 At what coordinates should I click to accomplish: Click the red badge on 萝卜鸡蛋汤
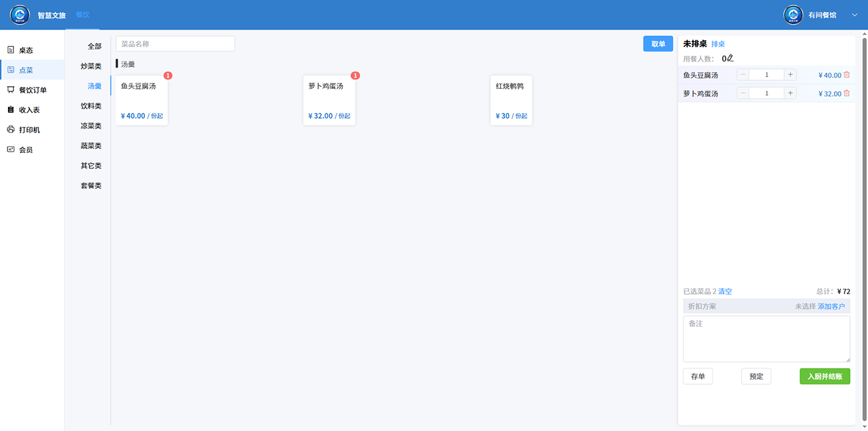click(356, 76)
